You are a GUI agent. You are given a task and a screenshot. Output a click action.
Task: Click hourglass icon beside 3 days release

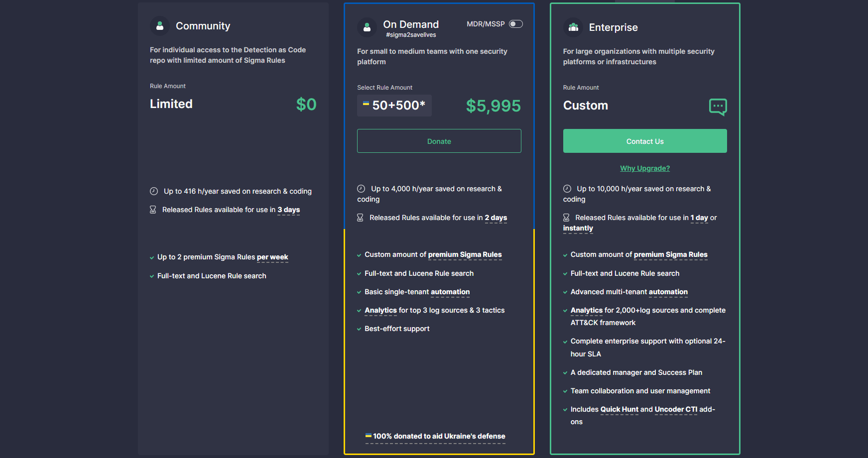153,210
